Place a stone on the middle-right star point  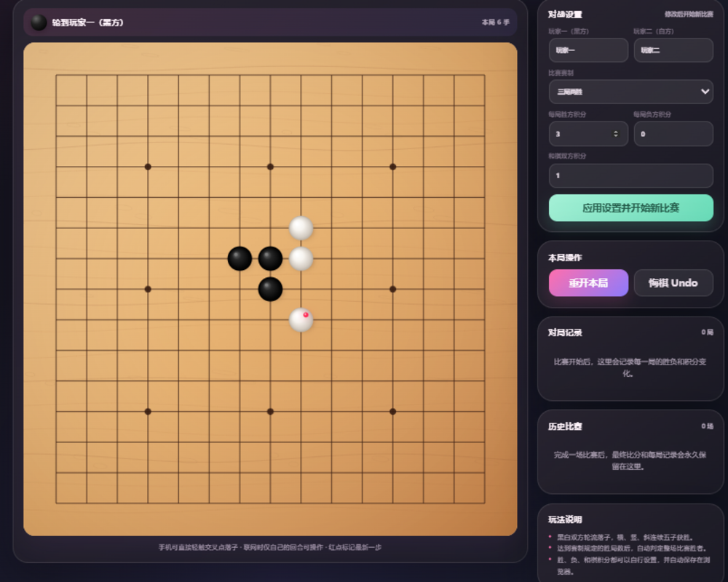click(393, 289)
